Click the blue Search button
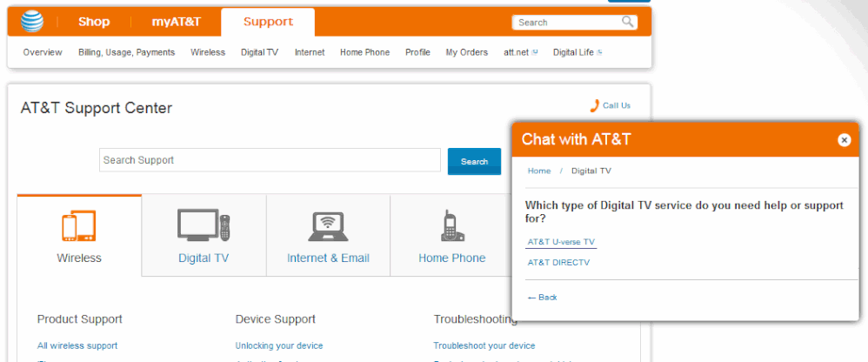This screenshot has height=362, width=868. 474,161
